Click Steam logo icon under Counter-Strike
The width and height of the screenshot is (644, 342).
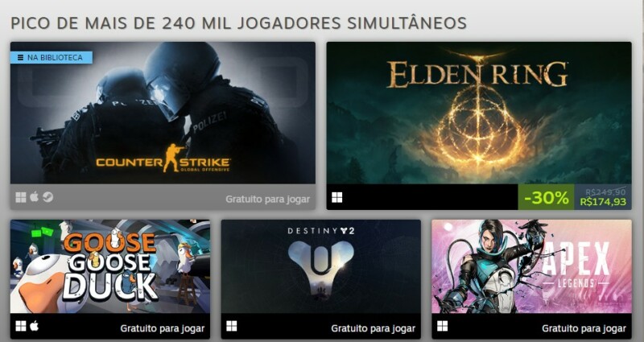(x=47, y=197)
